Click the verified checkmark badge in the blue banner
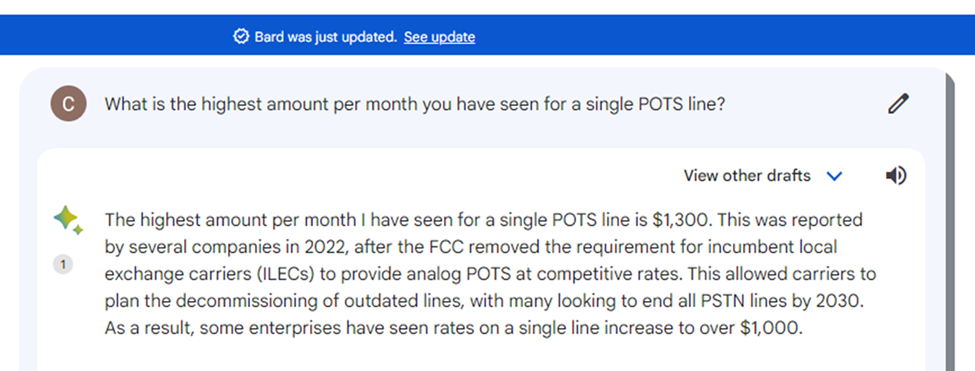The width and height of the screenshot is (975, 371). [x=241, y=37]
